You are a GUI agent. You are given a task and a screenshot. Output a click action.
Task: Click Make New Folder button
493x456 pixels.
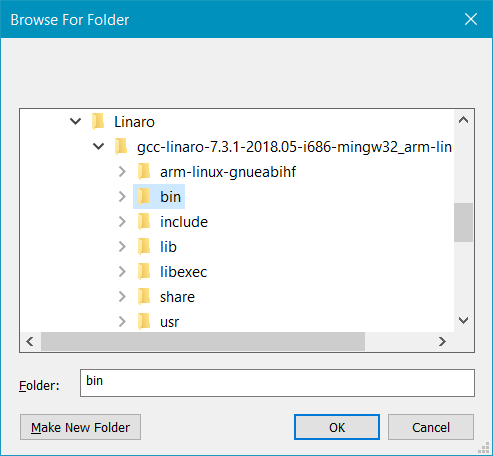click(80, 427)
